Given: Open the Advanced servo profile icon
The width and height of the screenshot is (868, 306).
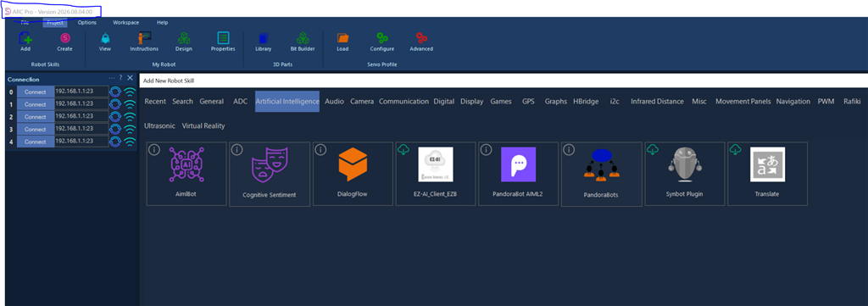Looking at the screenshot, I should click(x=421, y=38).
